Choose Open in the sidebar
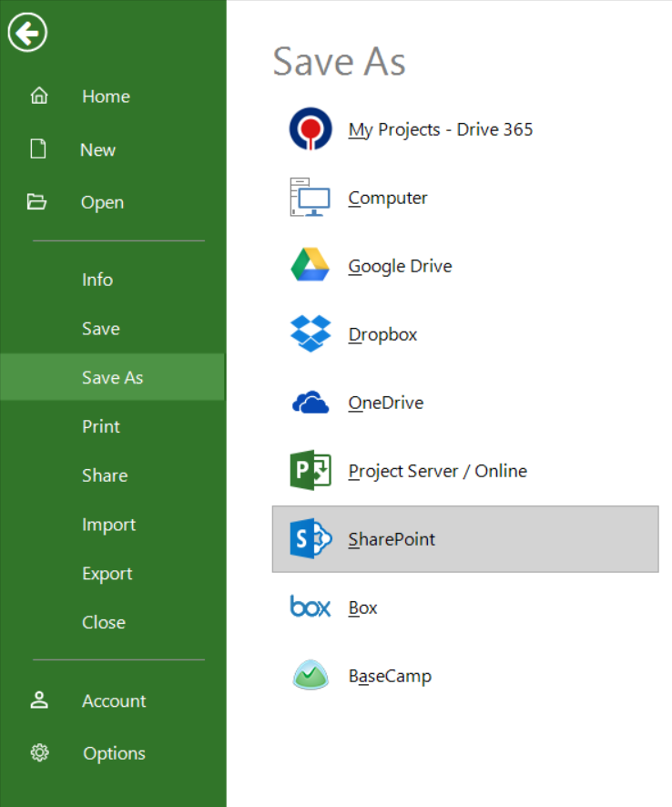 click(x=102, y=203)
